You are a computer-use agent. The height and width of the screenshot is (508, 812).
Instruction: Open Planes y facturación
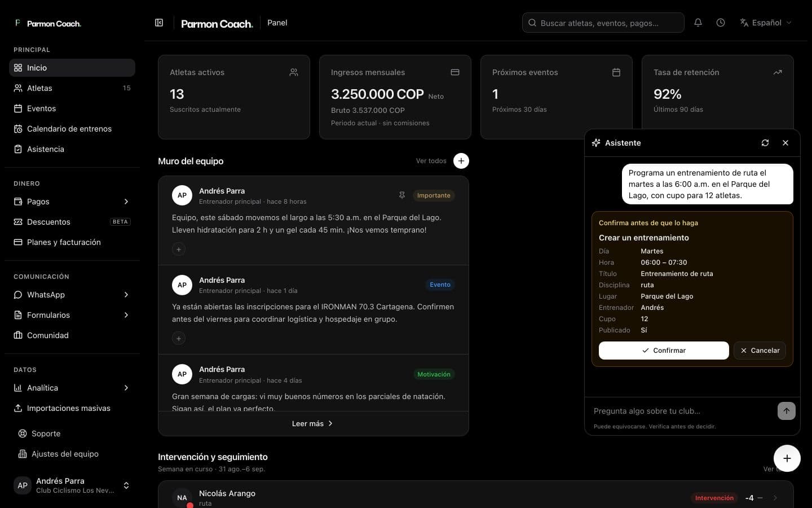(x=72, y=242)
